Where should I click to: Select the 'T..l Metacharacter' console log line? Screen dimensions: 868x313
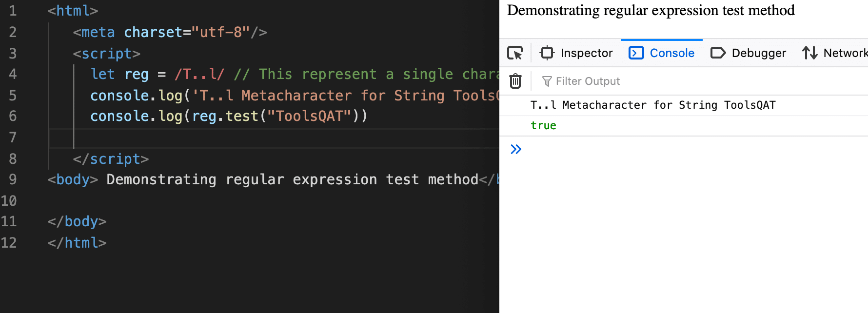[653, 105]
